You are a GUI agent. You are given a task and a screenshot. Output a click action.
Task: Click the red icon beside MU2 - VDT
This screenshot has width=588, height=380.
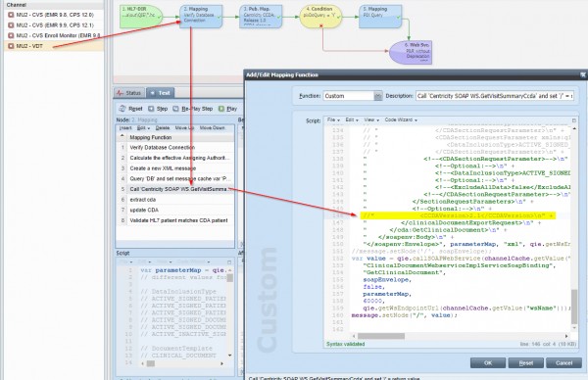coord(11,46)
